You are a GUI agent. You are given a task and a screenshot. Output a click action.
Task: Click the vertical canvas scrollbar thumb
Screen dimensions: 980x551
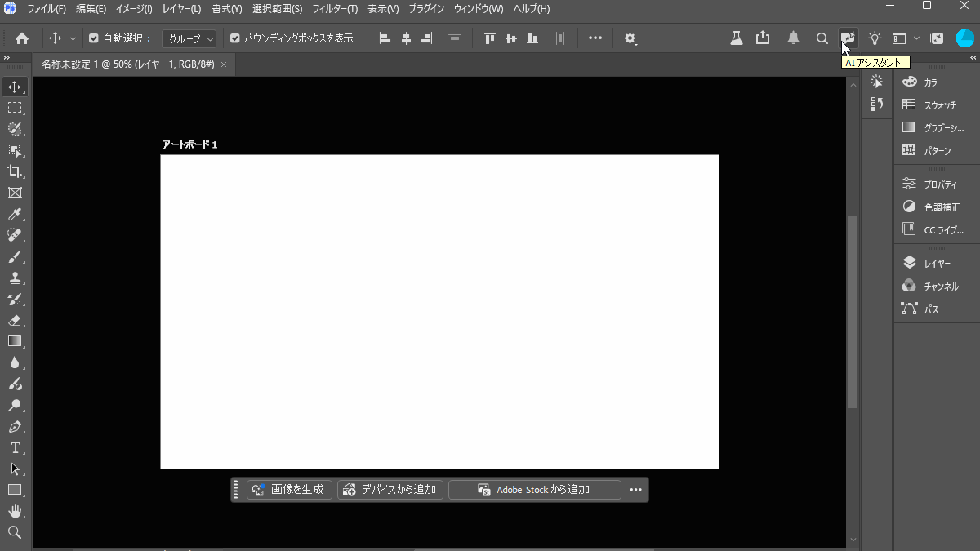click(853, 312)
